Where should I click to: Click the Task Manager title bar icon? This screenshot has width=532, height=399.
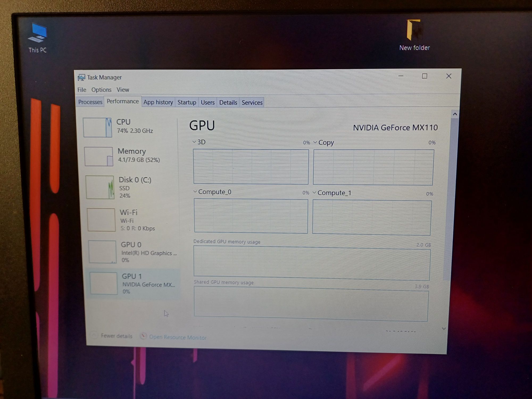click(81, 77)
